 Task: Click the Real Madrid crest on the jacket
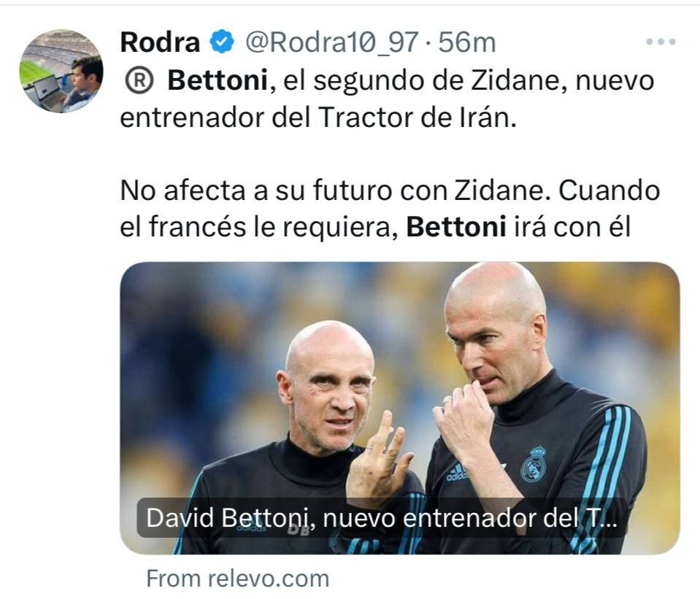point(534,464)
